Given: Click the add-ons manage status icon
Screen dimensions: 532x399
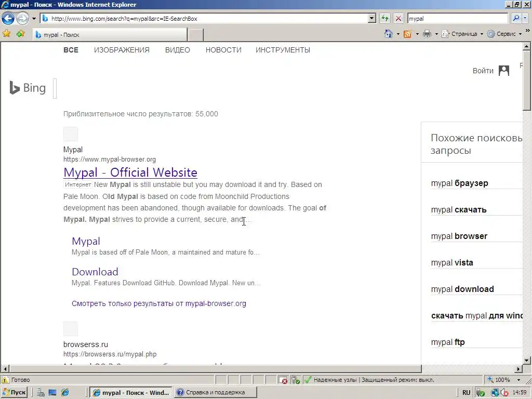Looking at the screenshot, I should [x=296, y=380].
